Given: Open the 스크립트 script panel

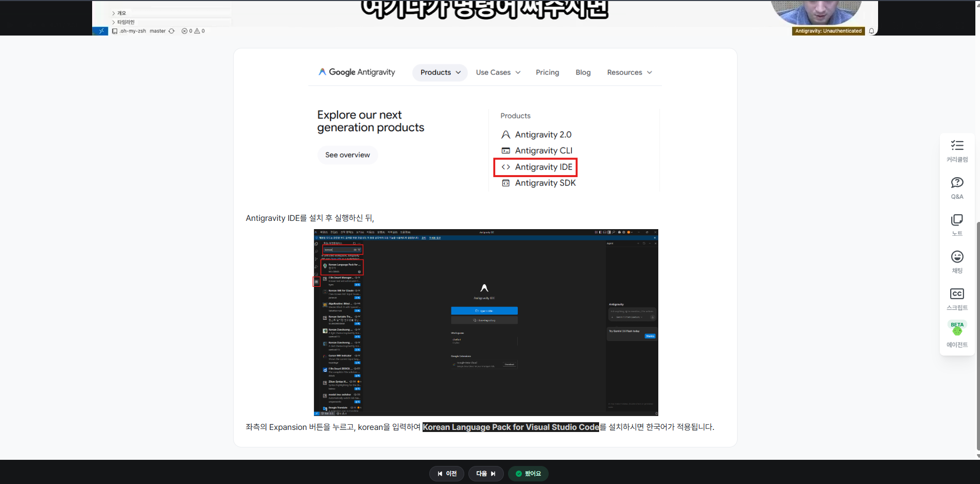Looking at the screenshot, I should click(x=957, y=300).
